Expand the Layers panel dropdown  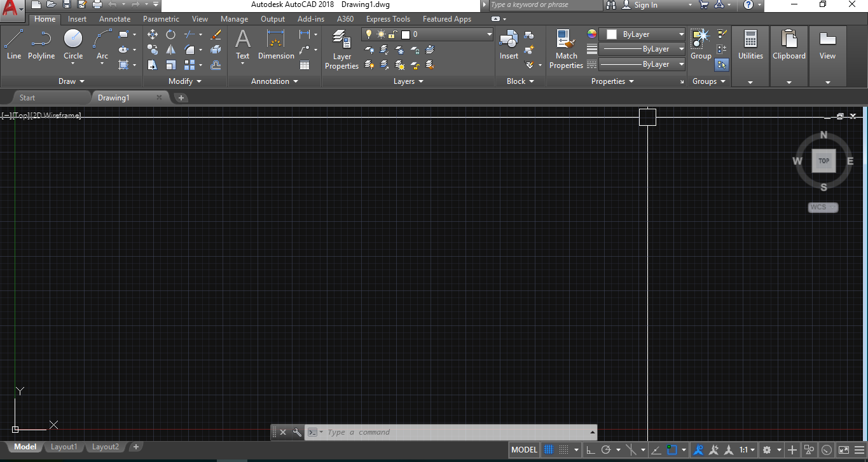(x=408, y=81)
